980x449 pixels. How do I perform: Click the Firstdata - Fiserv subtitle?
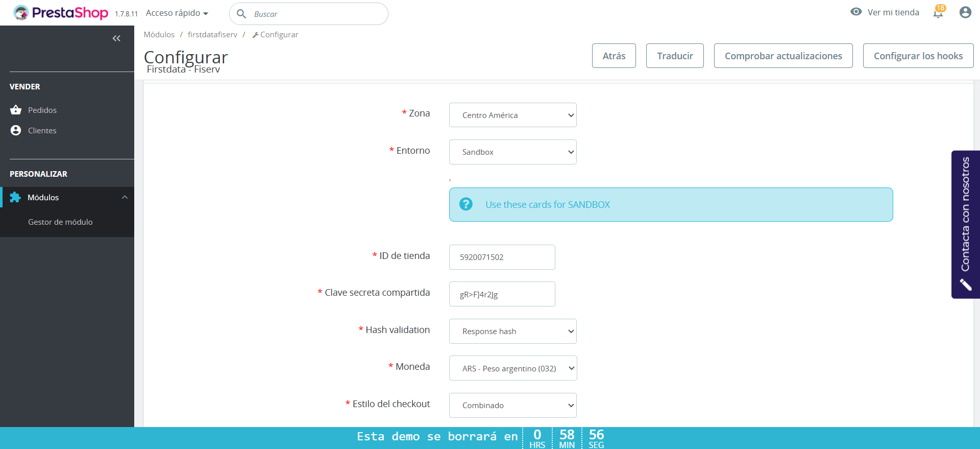(x=183, y=69)
